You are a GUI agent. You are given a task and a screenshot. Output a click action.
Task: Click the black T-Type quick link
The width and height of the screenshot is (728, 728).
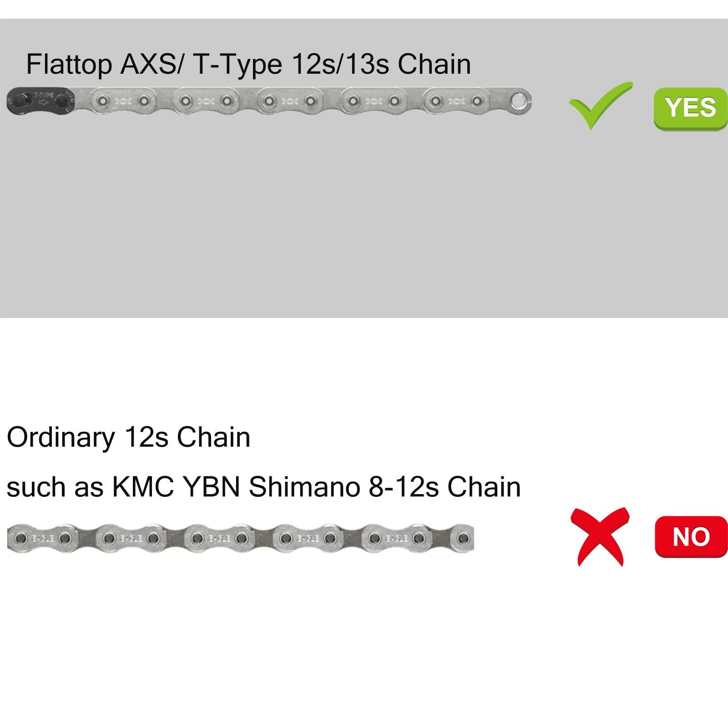pyautogui.click(x=41, y=101)
